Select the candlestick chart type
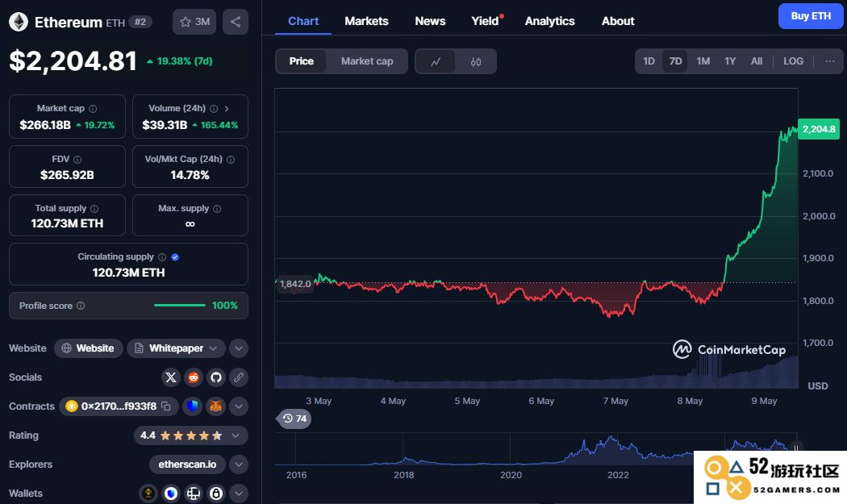The height and width of the screenshot is (504, 847). coord(475,61)
